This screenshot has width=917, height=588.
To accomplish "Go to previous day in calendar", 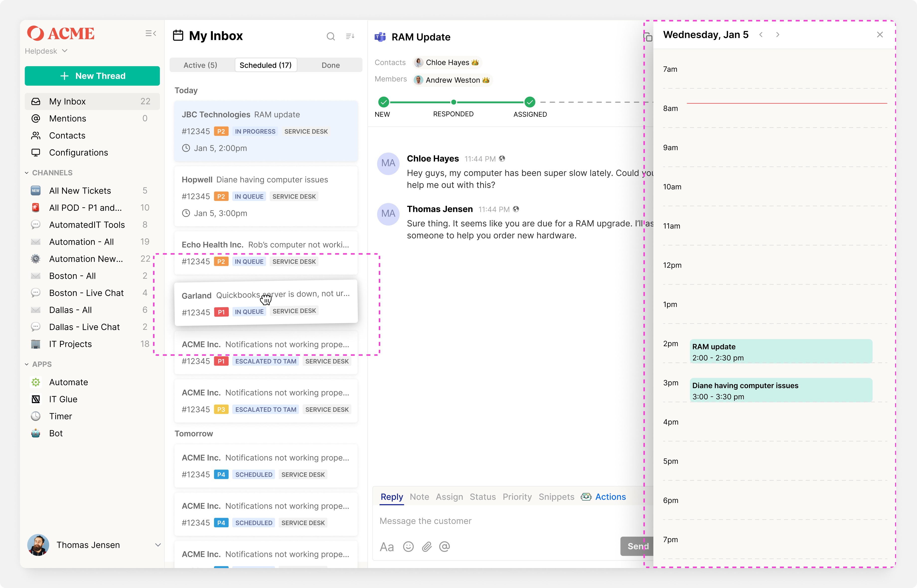I will [x=761, y=35].
